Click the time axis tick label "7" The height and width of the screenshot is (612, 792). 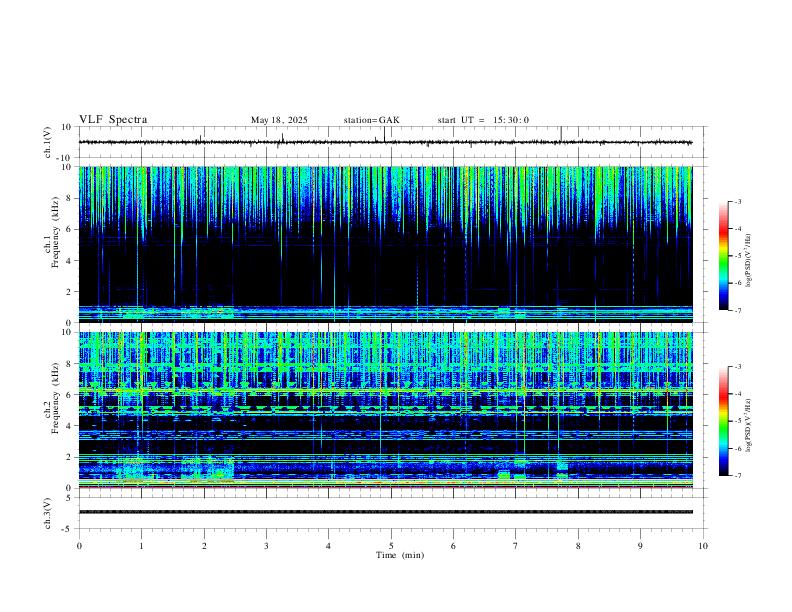click(x=516, y=546)
